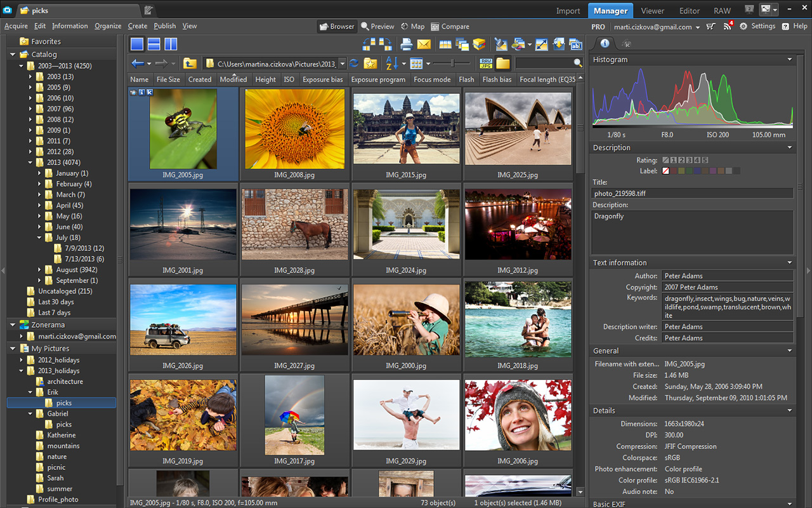Collapse the Histogram panel
Image resolution: width=812 pixels, height=508 pixels.
click(x=790, y=60)
